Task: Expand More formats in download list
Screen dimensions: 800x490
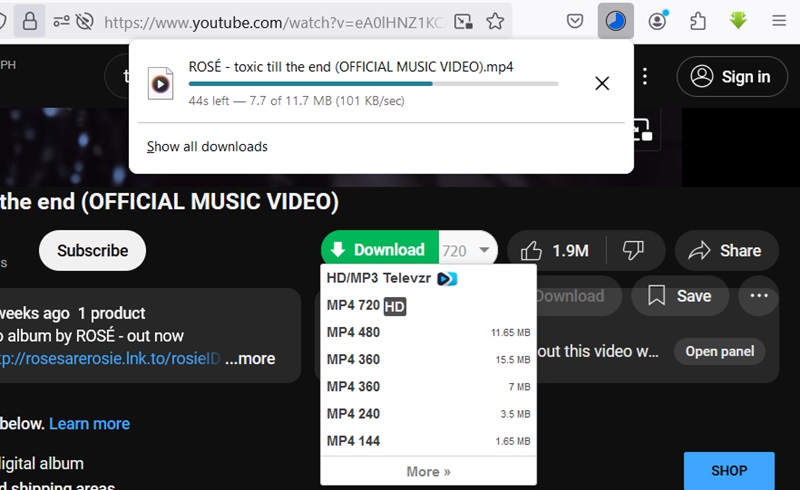Action: click(x=428, y=472)
